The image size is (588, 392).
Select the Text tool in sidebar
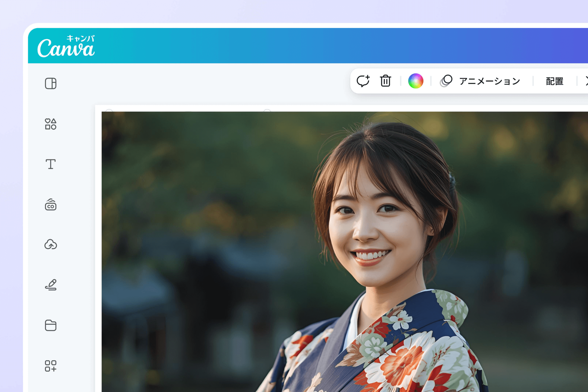tap(51, 164)
